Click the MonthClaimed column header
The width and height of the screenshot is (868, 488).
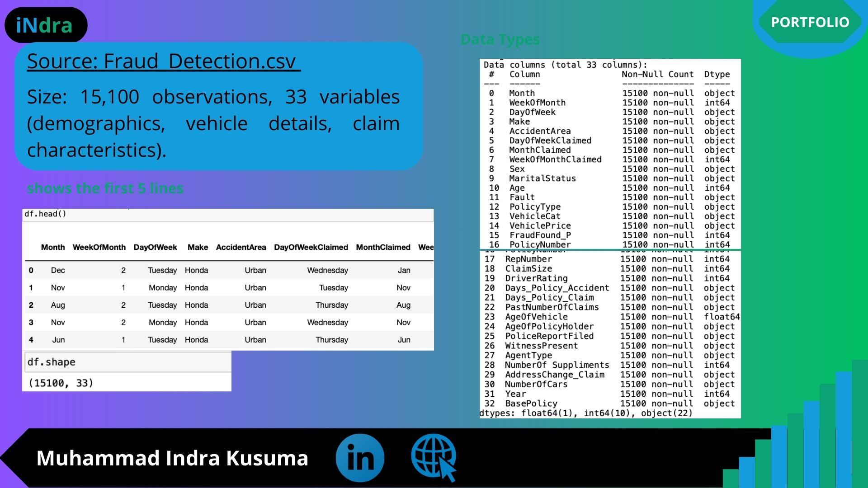(x=383, y=247)
